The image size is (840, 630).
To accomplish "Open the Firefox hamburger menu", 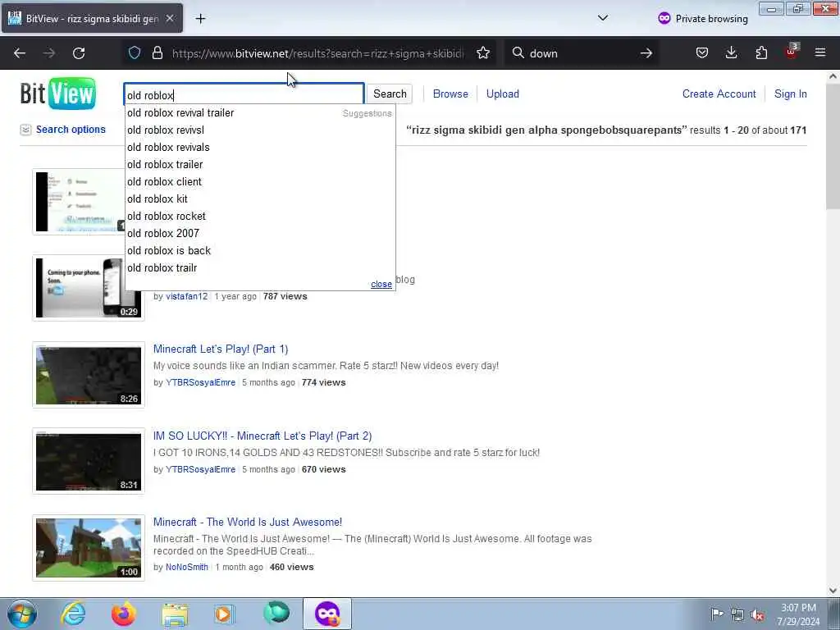I will (x=820, y=52).
